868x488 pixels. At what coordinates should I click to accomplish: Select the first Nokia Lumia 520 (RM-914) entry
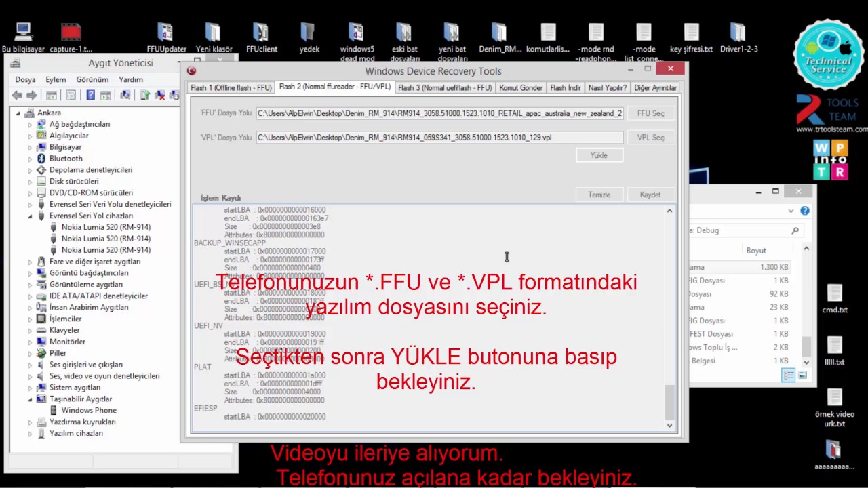tap(106, 227)
